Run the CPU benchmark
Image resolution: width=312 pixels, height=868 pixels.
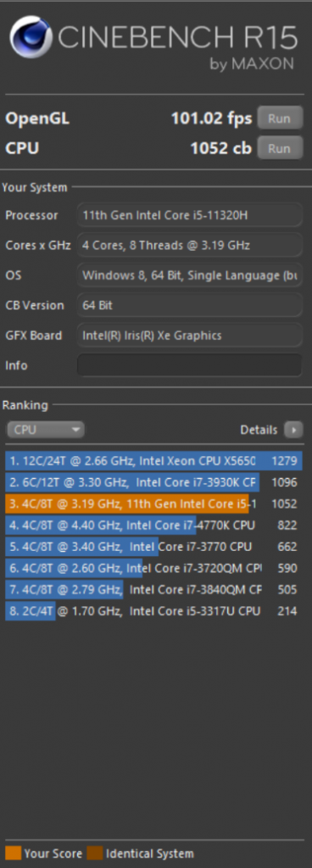pos(280,147)
